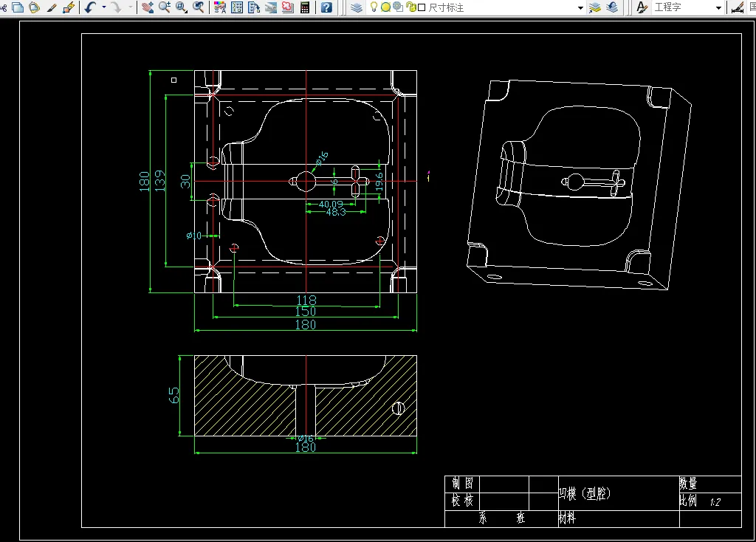Click the 数量 title block label
756x542 pixels.
click(x=688, y=483)
